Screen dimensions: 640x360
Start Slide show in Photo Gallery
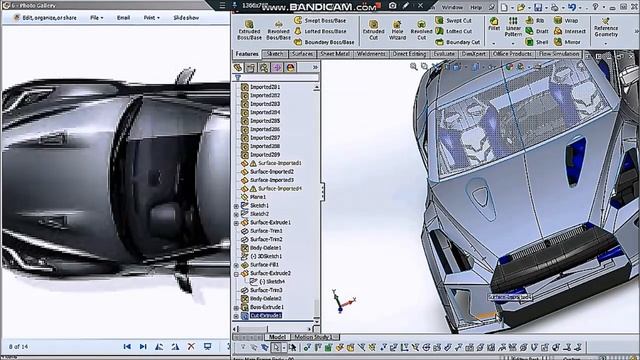[x=186, y=18]
